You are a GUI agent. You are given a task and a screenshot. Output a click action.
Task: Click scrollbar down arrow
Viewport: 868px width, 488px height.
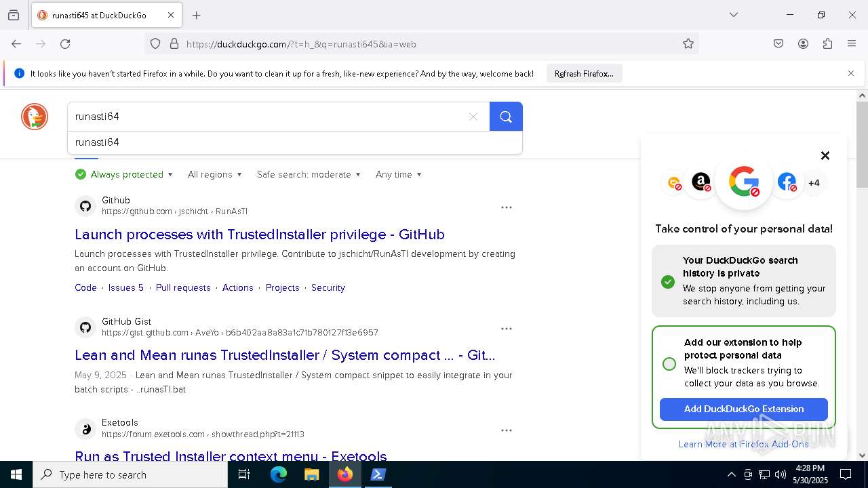pos(862,455)
